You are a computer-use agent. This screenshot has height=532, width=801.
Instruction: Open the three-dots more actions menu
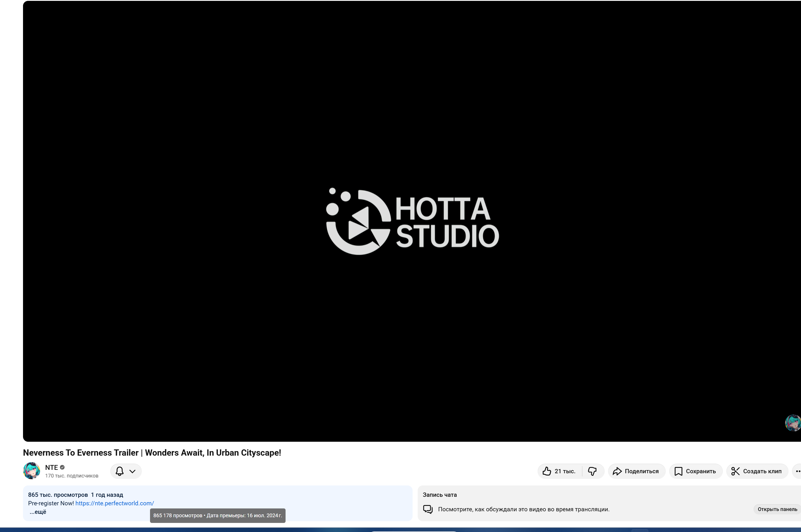pyautogui.click(x=797, y=471)
